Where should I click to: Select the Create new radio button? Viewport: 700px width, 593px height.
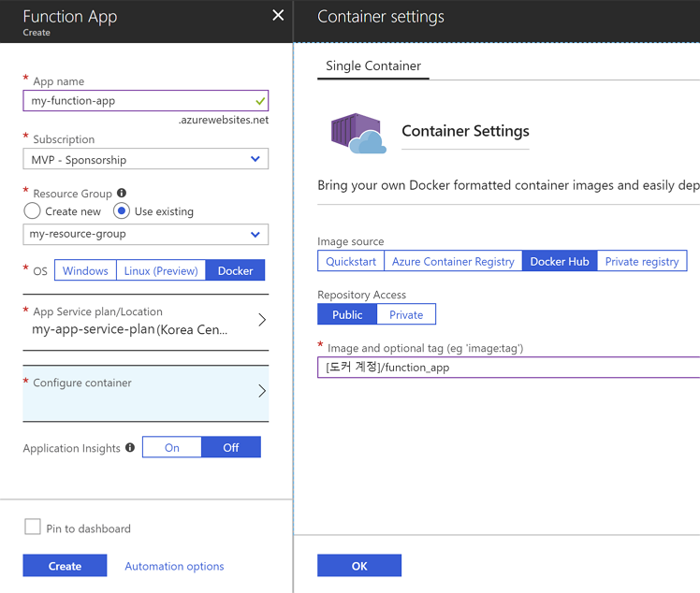point(33,211)
